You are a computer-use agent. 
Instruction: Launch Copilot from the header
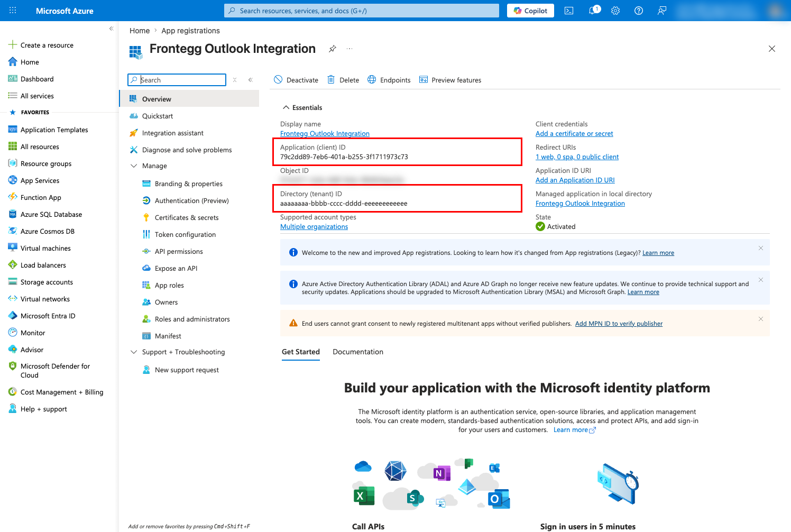click(x=530, y=11)
